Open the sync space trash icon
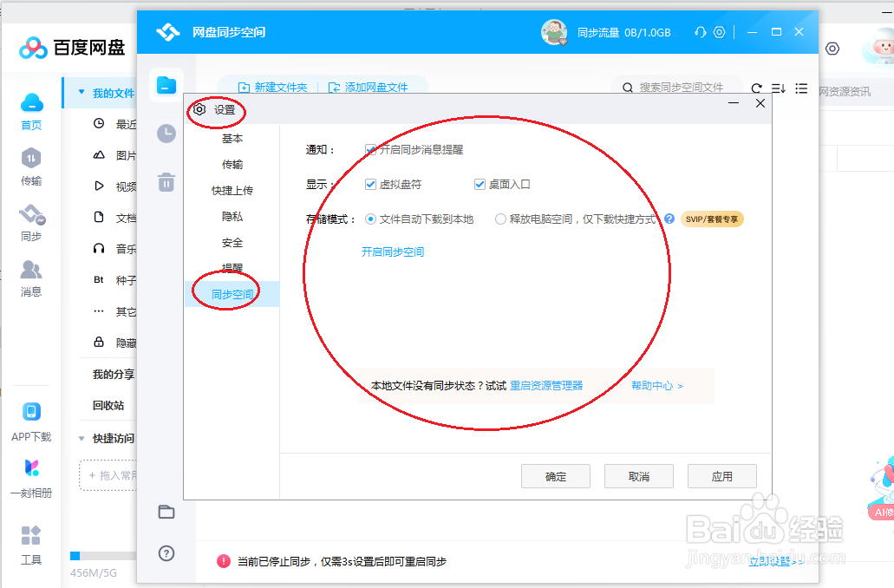The height and width of the screenshot is (588, 894). (x=166, y=182)
